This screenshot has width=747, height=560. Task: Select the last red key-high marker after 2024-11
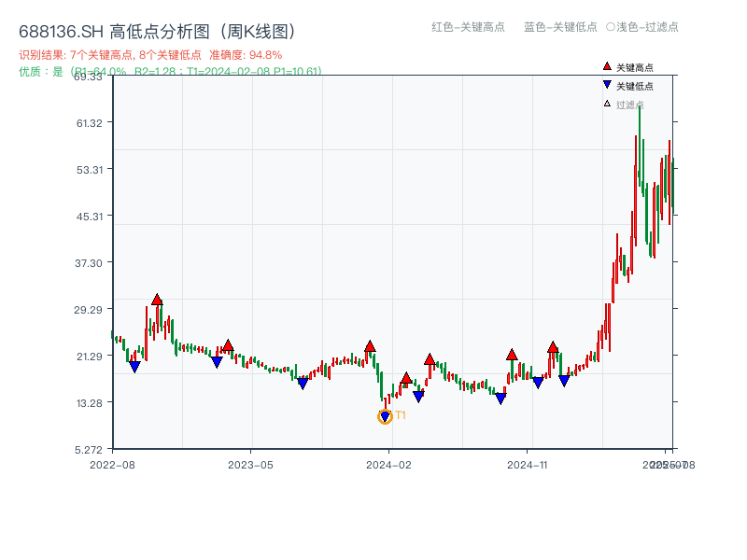(553, 346)
